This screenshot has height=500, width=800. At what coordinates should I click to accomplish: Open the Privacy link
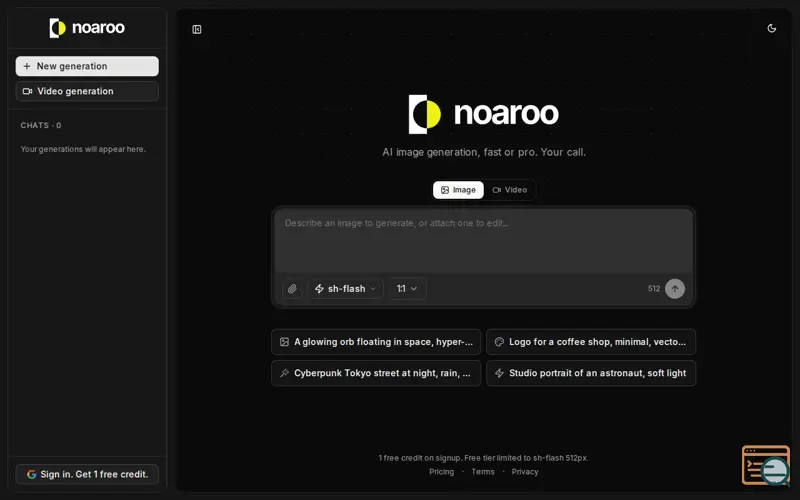[525, 472]
